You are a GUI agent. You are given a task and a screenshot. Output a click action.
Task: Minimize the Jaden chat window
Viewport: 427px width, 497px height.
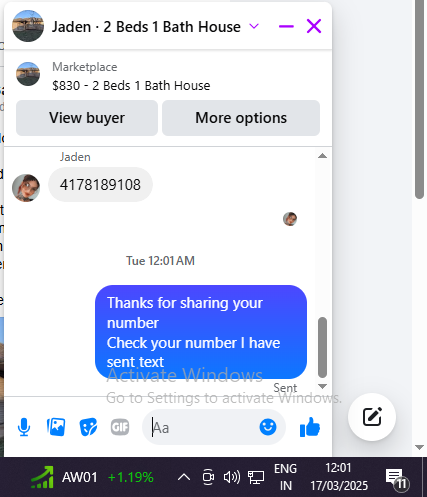(286, 26)
